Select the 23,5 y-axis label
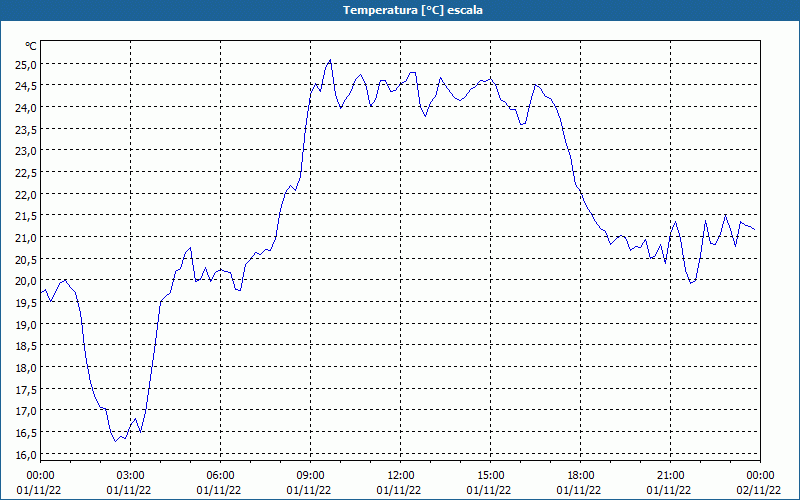The height and width of the screenshot is (500, 800). pos(27,130)
